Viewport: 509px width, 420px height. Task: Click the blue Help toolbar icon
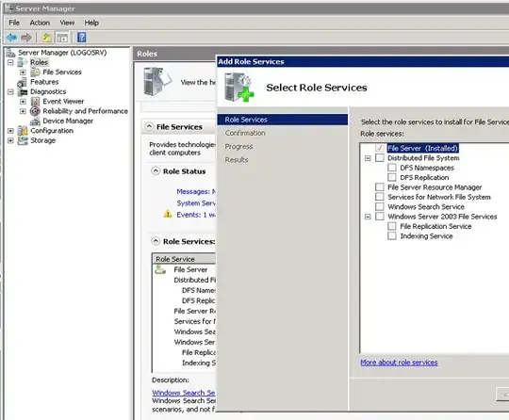[82, 38]
